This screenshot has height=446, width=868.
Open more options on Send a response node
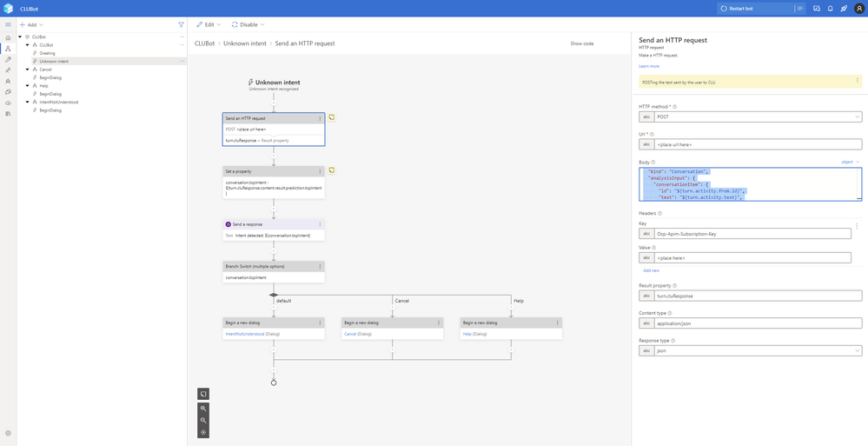click(320, 224)
